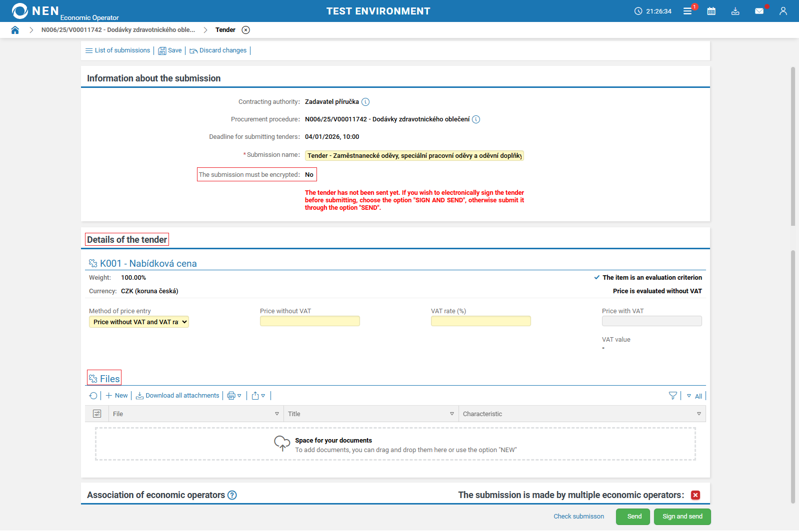
Task: Click the Check submission link
Action: pyautogui.click(x=578, y=517)
